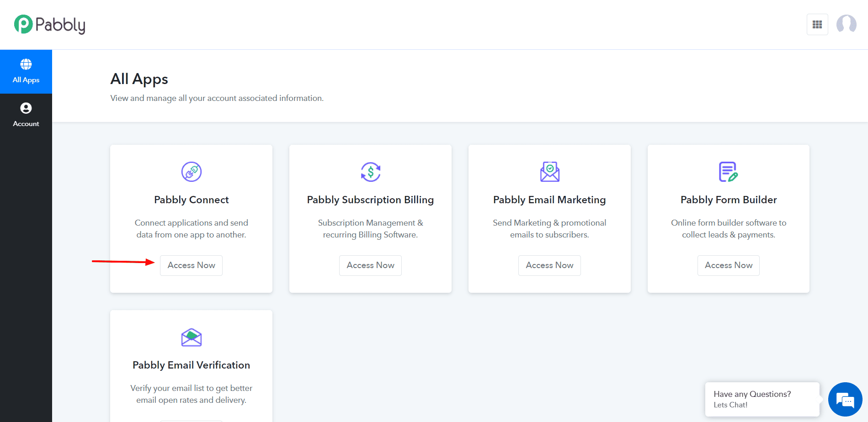This screenshot has height=422, width=868.
Task: Access Pabbly Form Builder now
Action: tap(729, 265)
